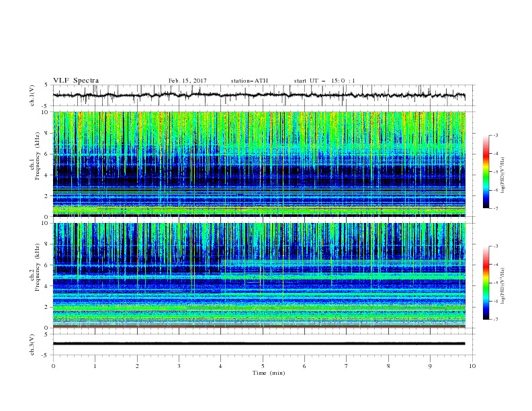
Task: Click the "-3" tick on ch.1 color bar
Action: click(495, 135)
